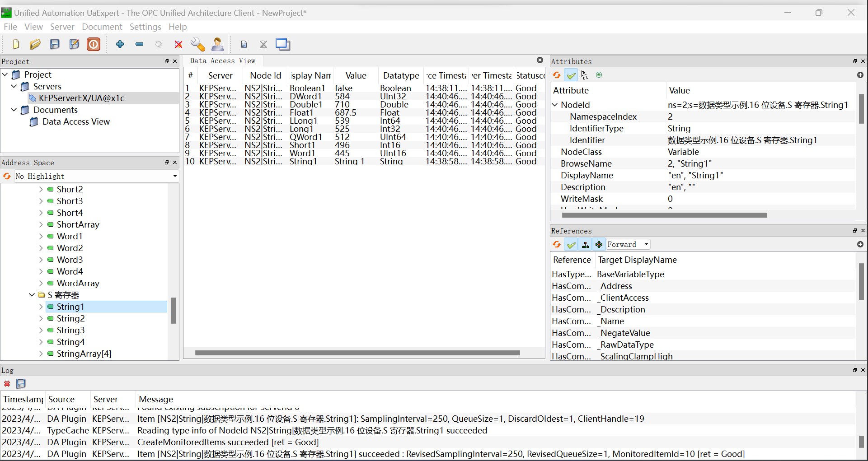This screenshot has width=868, height=461.
Task: Enable hierarchical references view in References panel
Action: coord(586,244)
